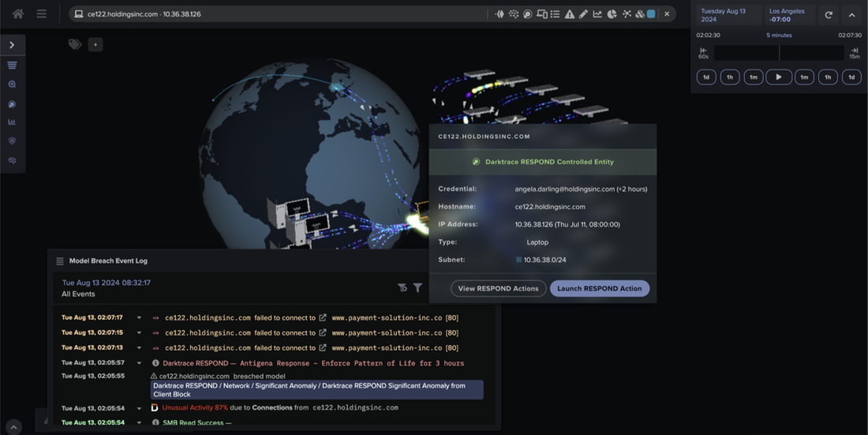The image size is (868, 435).
Task: Refresh the time with the reload icon
Action: tap(829, 15)
